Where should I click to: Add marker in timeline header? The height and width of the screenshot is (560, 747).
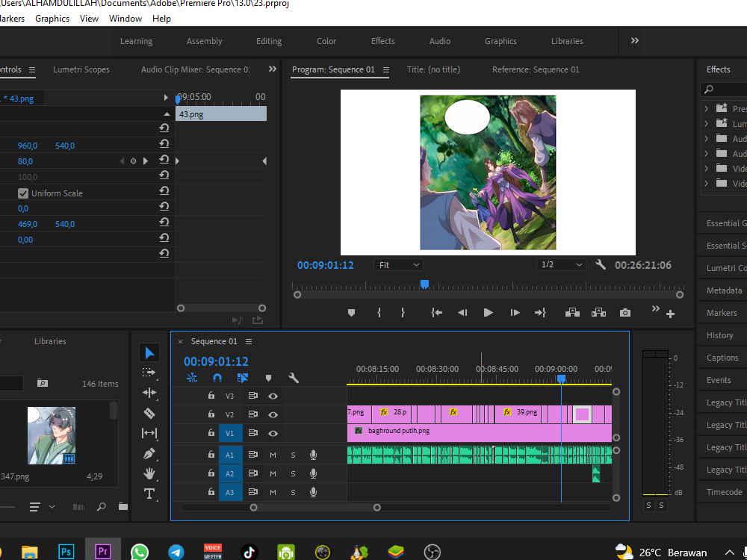click(268, 378)
